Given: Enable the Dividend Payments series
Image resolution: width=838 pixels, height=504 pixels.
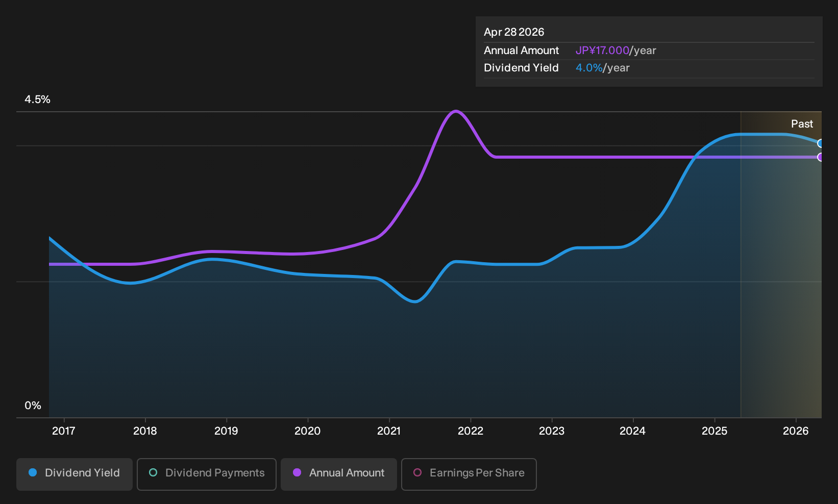Looking at the screenshot, I should [x=207, y=474].
